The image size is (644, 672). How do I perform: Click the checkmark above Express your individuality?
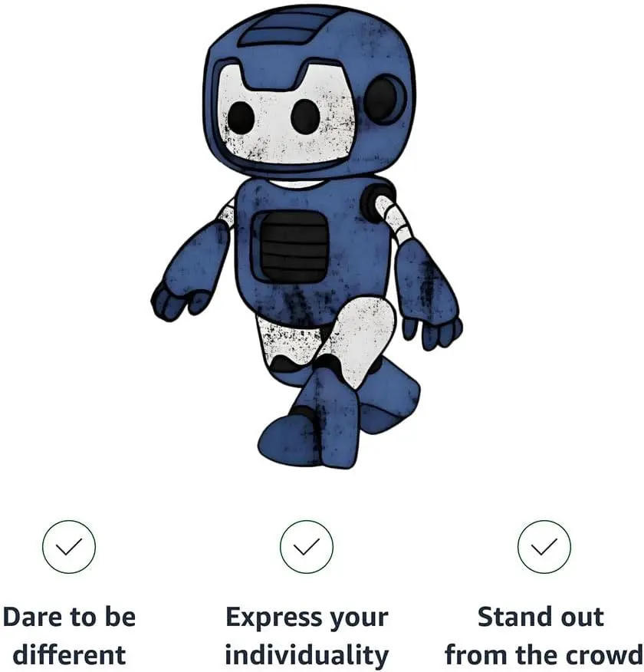pos(306,546)
